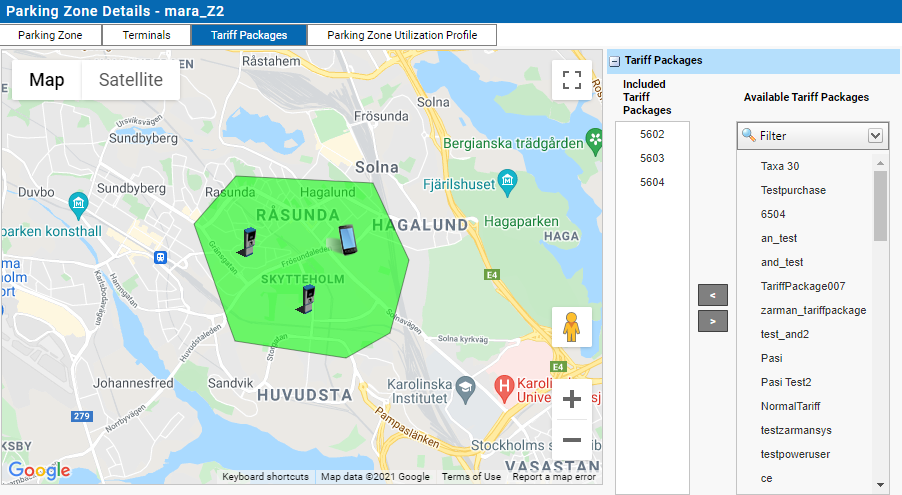Screen dimensions: 902x495
Task: Select included tariff package 5604
Action: click(x=652, y=182)
